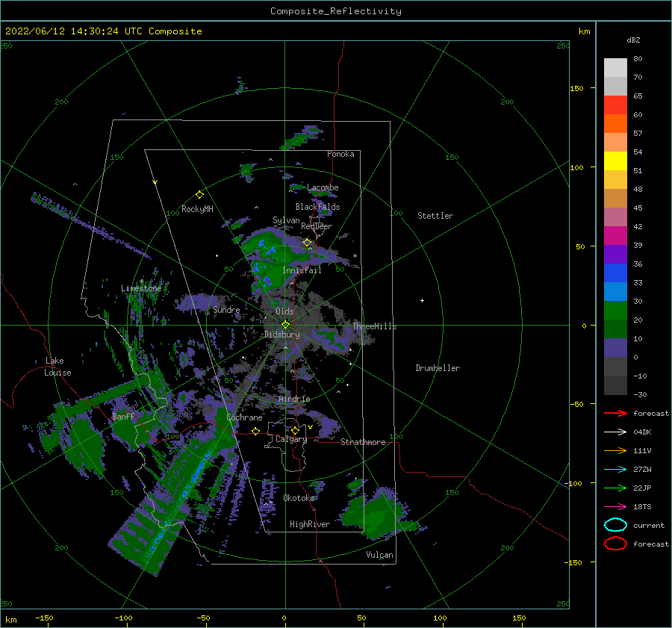Pick the lightest gray 70 dBZ swatch at top

(x=615, y=67)
